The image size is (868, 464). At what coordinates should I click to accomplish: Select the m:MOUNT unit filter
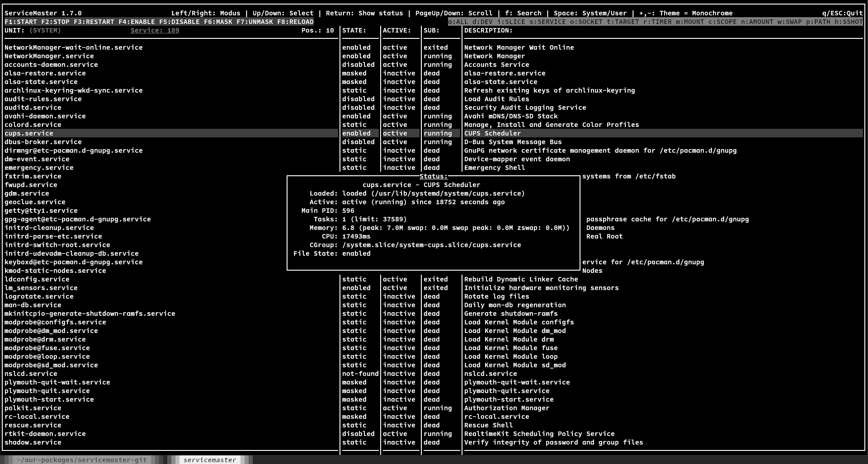(x=690, y=22)
